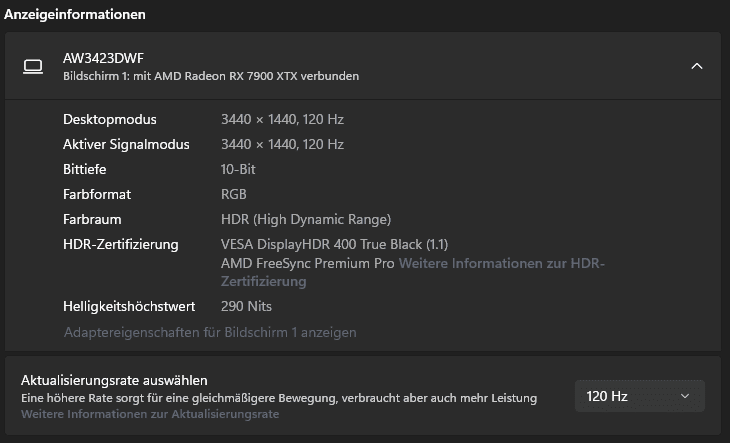Click the Helligkeitshöchstwert label

[x=129, y=306]
